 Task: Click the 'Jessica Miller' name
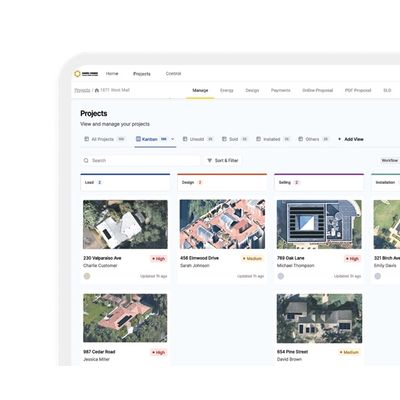click(97, 359)
